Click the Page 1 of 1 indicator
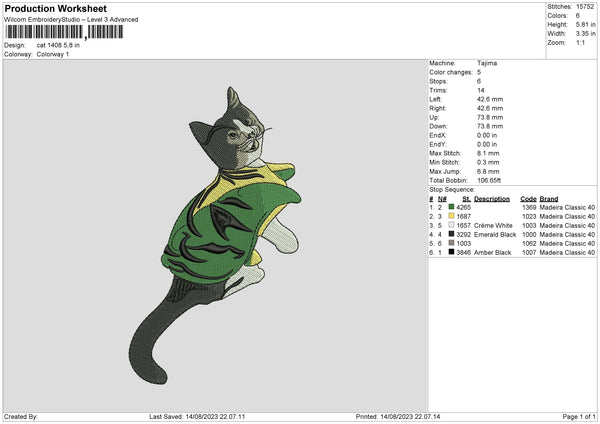This screenshot has width=600, height=424. pos(579,417)
